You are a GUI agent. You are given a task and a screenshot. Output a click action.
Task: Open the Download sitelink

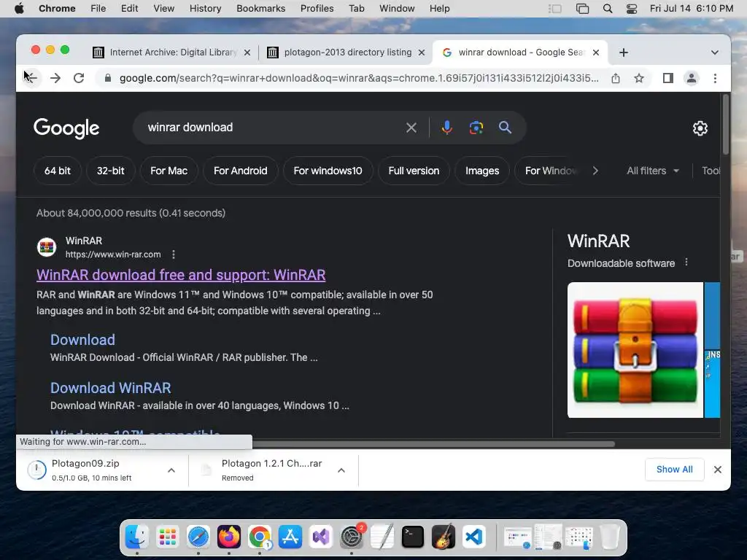(x=82, y=340)
